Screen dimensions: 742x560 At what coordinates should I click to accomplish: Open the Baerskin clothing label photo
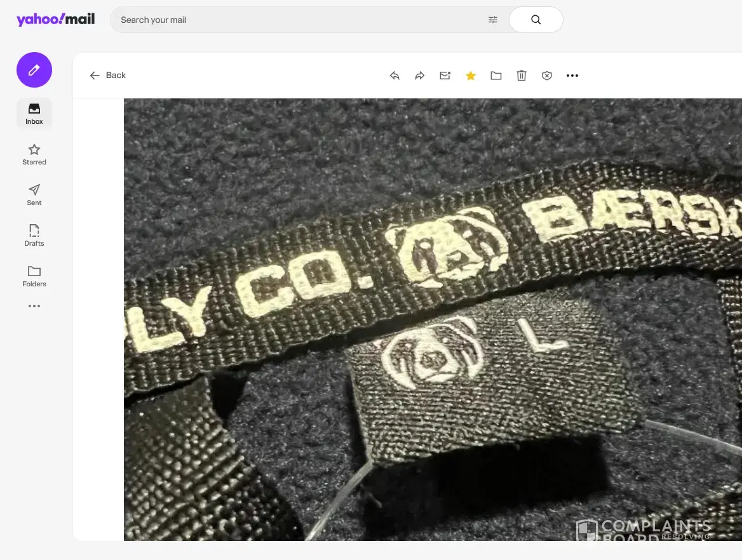coord(432,317)
